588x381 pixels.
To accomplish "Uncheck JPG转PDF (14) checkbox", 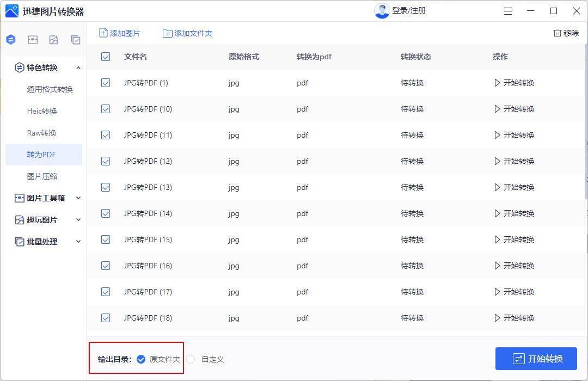I will [x=106, y=213].
